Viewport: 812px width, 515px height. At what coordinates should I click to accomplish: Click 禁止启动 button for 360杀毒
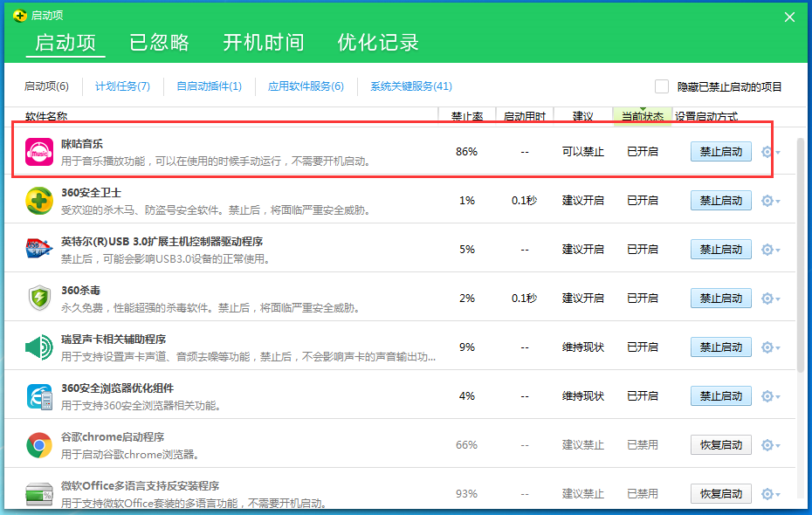click(x=721, y=298)
